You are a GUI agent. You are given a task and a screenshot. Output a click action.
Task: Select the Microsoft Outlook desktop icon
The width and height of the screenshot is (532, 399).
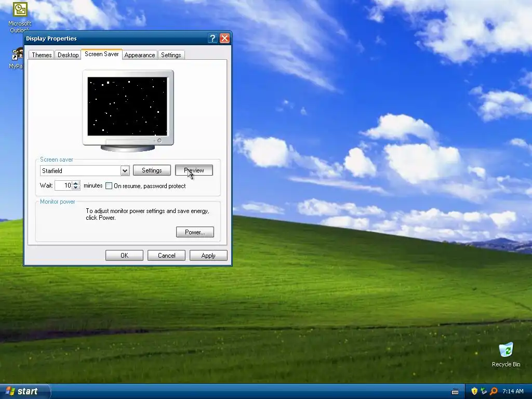pyautogui.click(x=20, y=16)
